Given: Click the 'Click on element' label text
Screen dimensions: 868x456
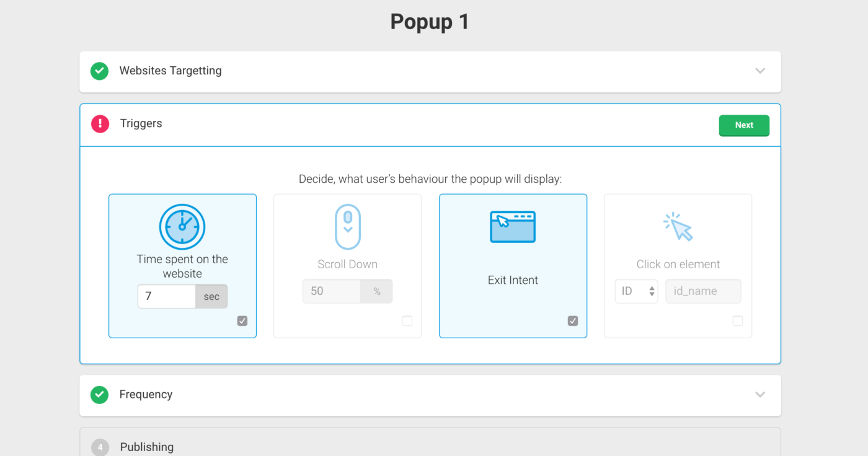Looking at the screenshot, I should (678, 264).
